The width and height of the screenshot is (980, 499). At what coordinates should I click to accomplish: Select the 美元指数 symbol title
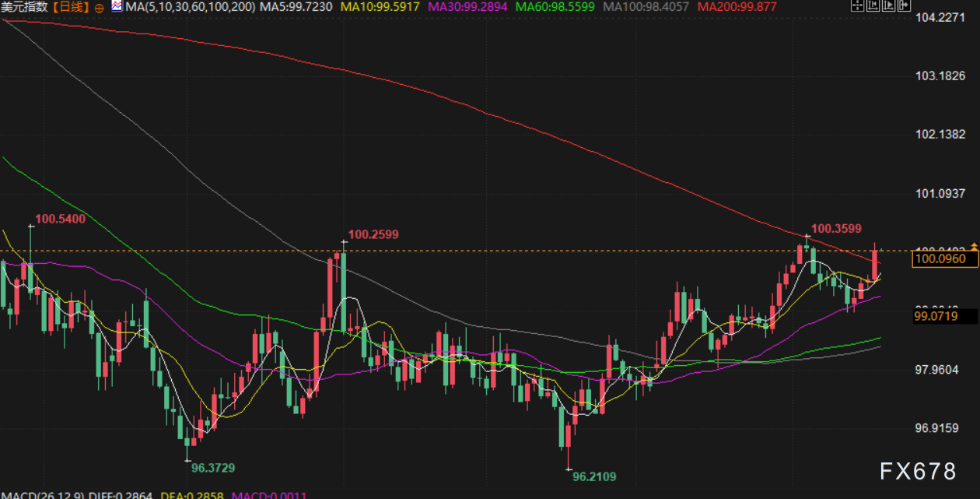tap(24, 7)
